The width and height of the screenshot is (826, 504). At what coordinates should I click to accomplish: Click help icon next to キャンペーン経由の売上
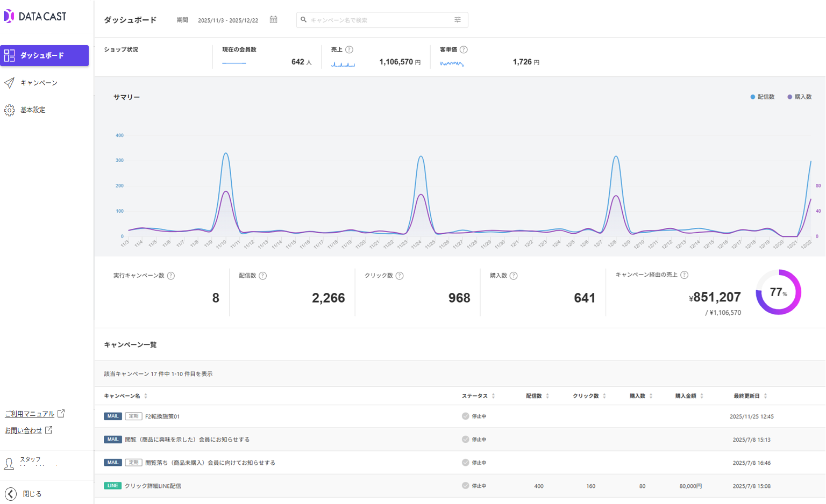(x=684, y=275)
